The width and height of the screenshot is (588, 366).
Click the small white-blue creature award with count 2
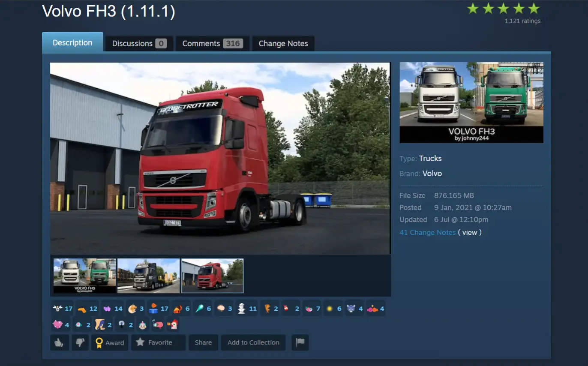(82, 324)
